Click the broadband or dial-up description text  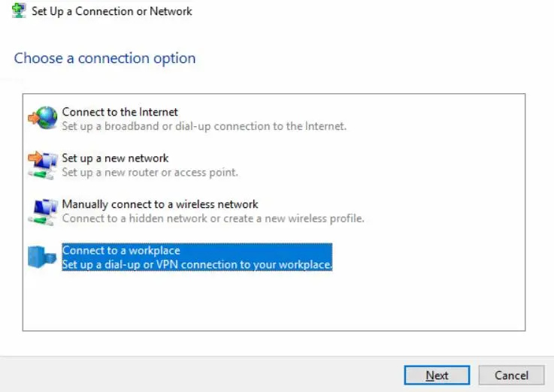pyautogui.click(x=204, y=126)
